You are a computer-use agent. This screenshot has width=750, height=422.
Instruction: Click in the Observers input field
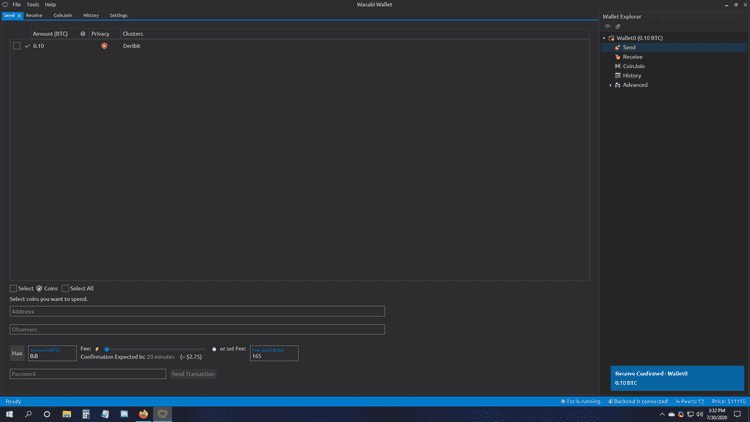click(197, 329)
